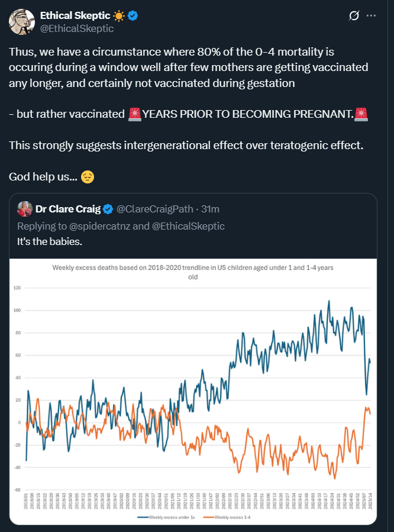The image size is (394, 532).
Task: Open Ethical Skeptic's profile avatar
Action: pyautogui.click(x=22, y=22)
